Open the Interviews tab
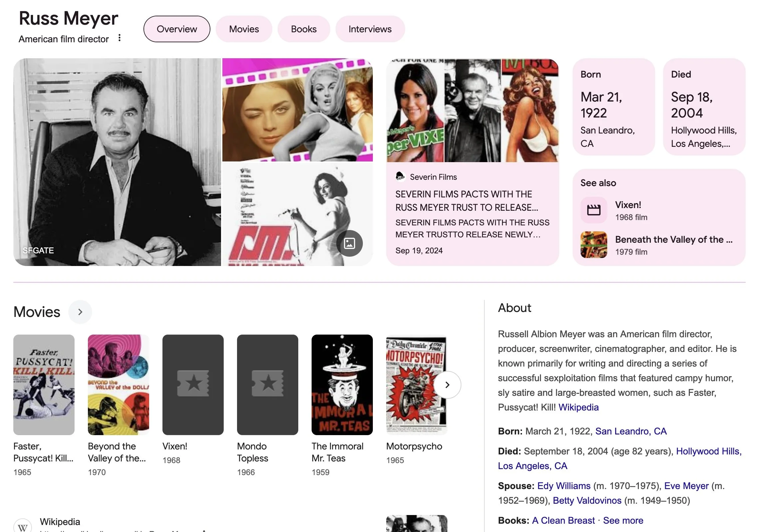The width and height of the screenshot is (765, 532). [x=370, y=29]
